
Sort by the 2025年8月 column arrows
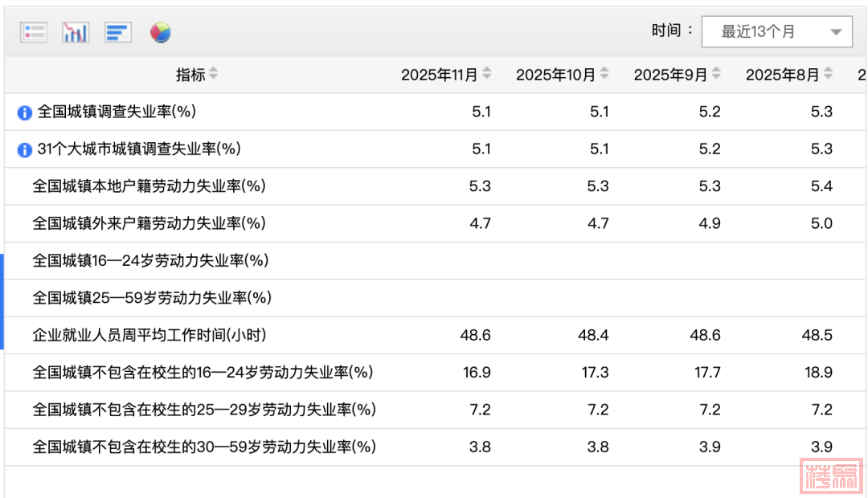[828, 75]
